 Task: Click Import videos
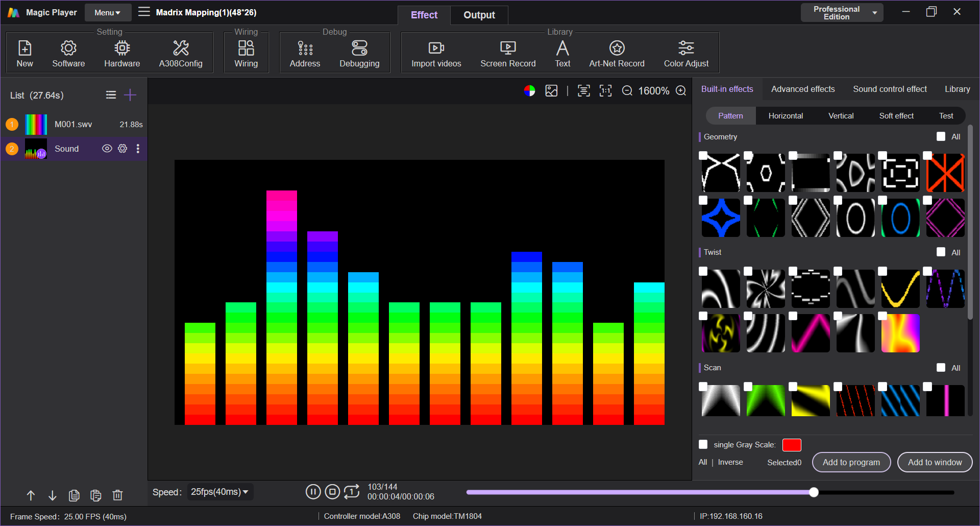pos(436,54)
